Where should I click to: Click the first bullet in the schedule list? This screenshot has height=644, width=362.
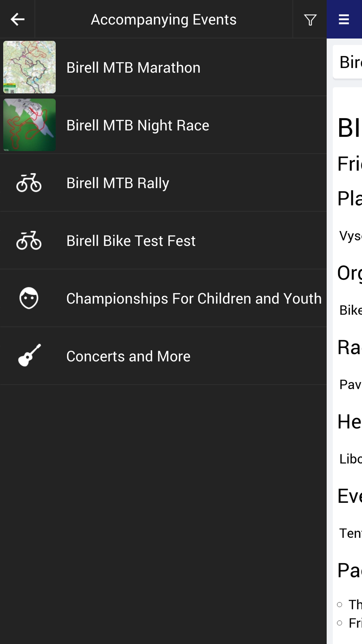[349, 605]
